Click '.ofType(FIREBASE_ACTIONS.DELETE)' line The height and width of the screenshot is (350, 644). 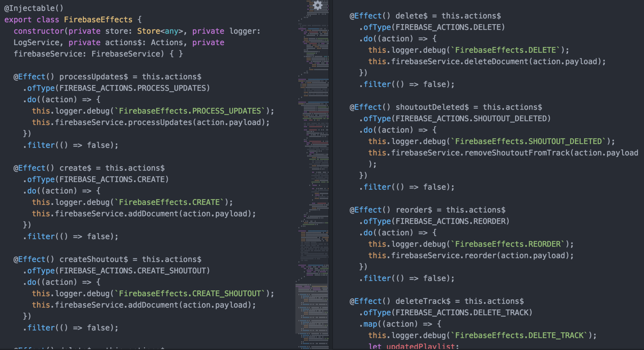pos(432,27)
